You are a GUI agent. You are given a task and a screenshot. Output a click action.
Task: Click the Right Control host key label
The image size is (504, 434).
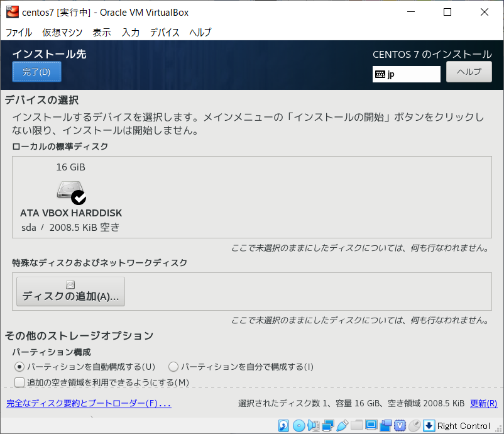pyautogui.click(x=464, y=426)
